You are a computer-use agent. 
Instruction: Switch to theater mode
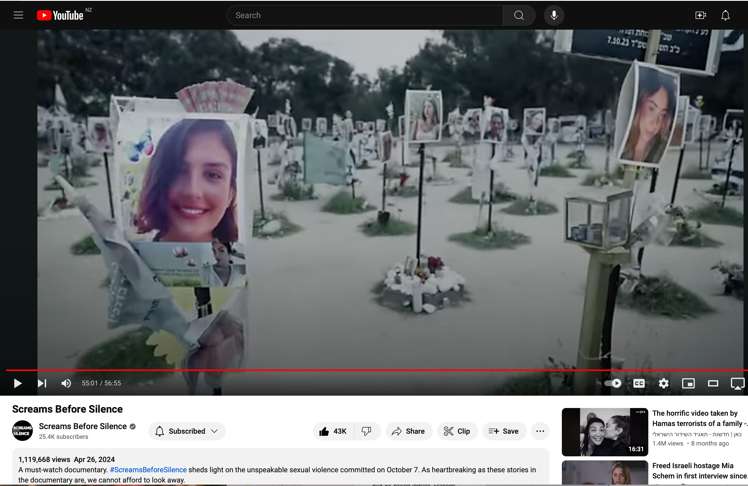pyautogui.click(x=713, y=383)
